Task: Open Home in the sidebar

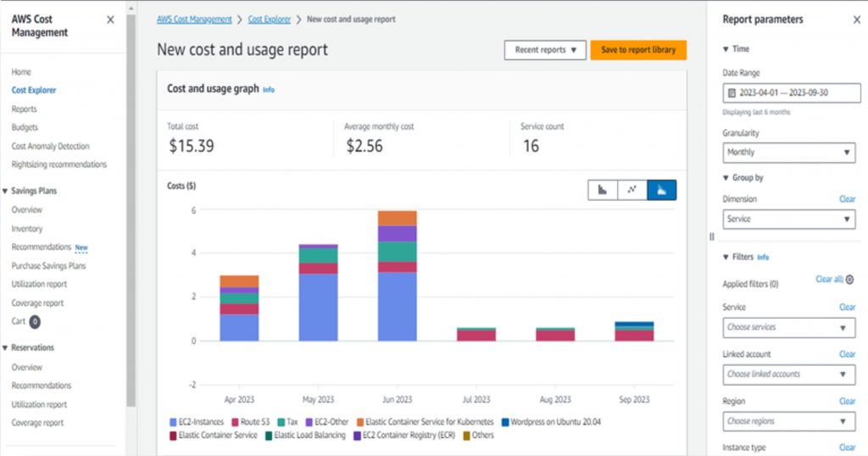Action: point(21,72)
